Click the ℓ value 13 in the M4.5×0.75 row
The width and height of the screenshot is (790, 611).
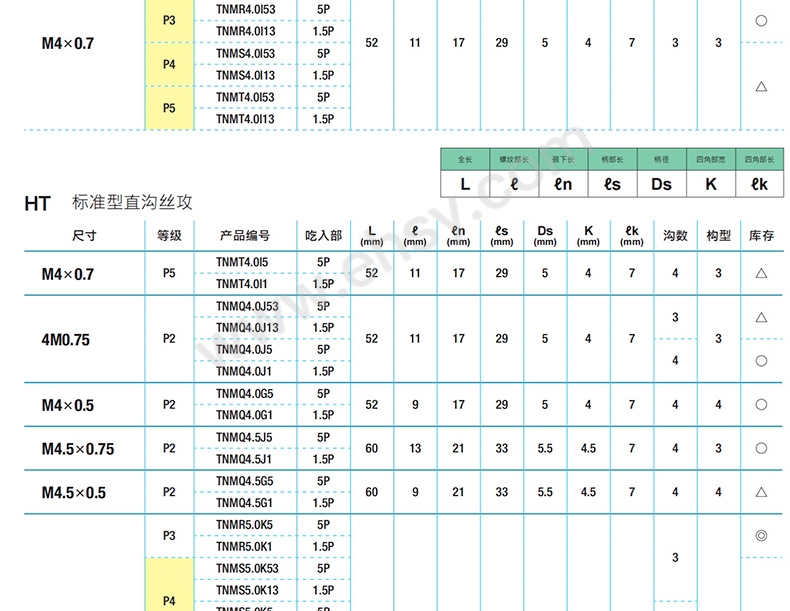pyautogui.click(x=415, y=448)
